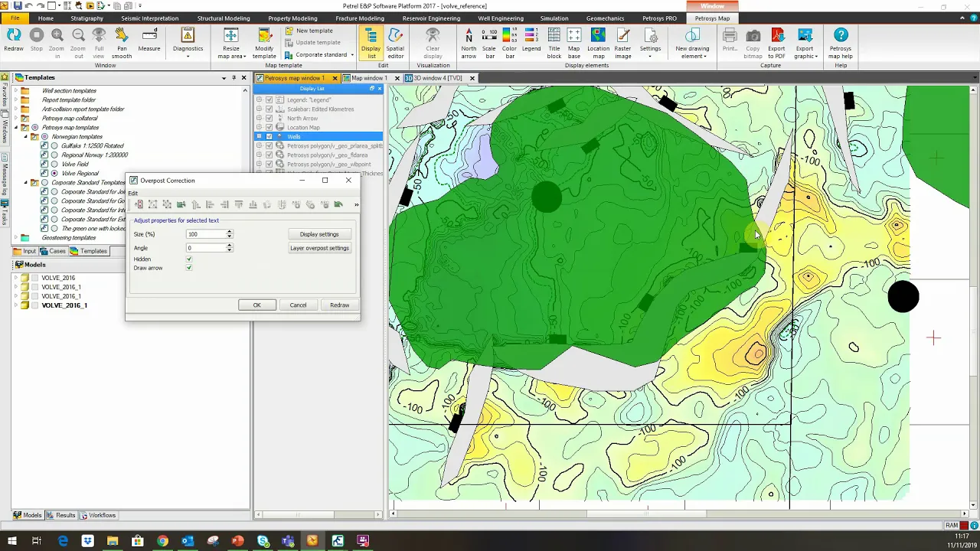
Task: Open the Property Modeling ribbon tab
Action: 292,18
